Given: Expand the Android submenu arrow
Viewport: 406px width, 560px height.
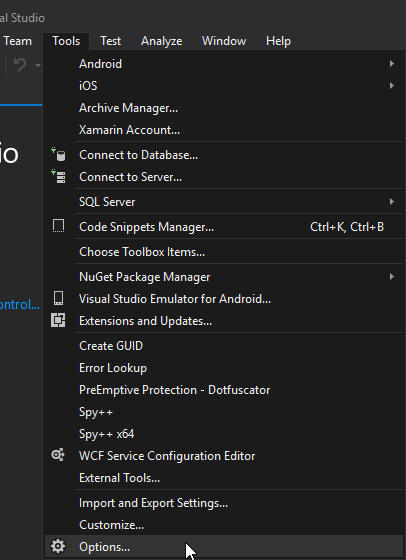Looking at the screenshot, I should tap(392, 64).
